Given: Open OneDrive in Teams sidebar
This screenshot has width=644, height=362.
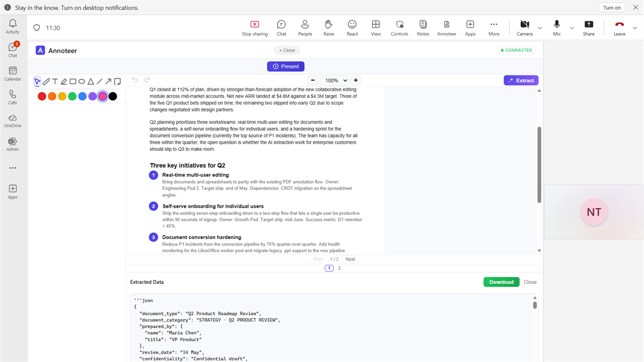Looking at the screenshot, I should (x=13, y=121).
